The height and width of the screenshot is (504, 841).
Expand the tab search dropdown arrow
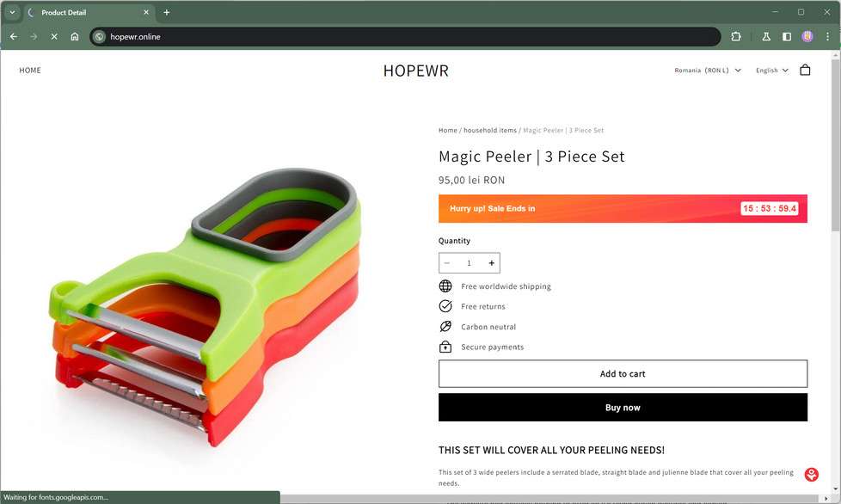click(12, 12)
